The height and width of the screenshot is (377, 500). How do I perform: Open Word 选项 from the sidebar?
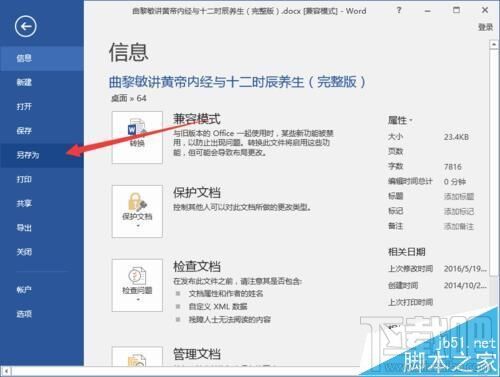[x=42, y=314]
